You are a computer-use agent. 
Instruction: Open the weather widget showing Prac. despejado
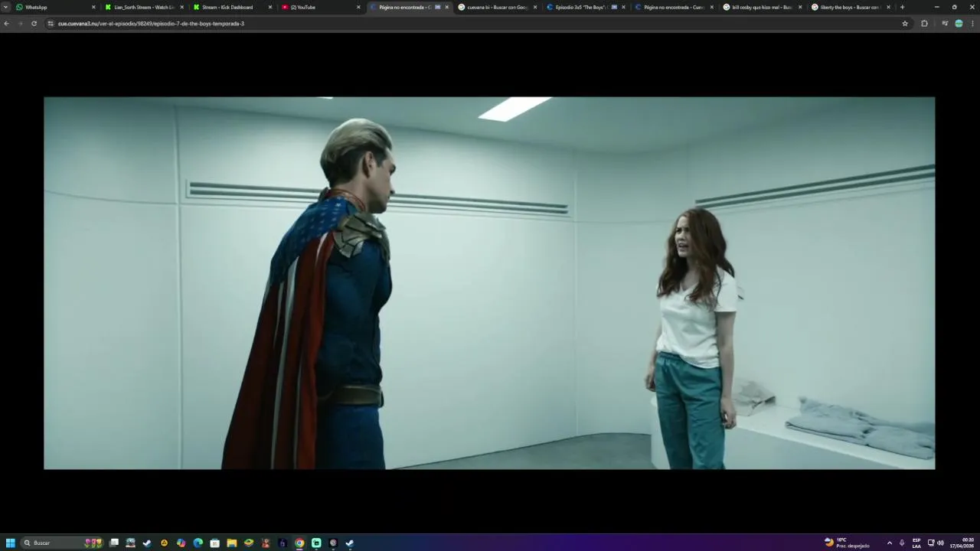coord(847,543)
